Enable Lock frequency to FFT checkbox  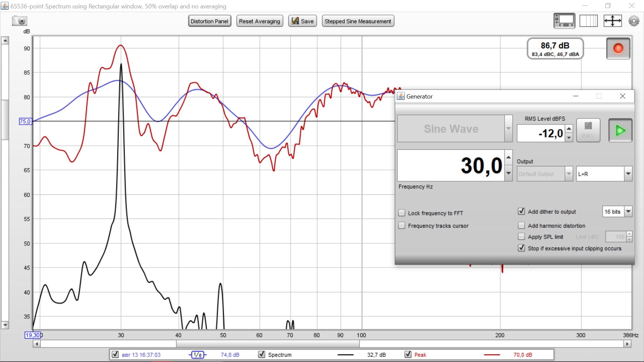pyautogui.click(x=401, y=213)
